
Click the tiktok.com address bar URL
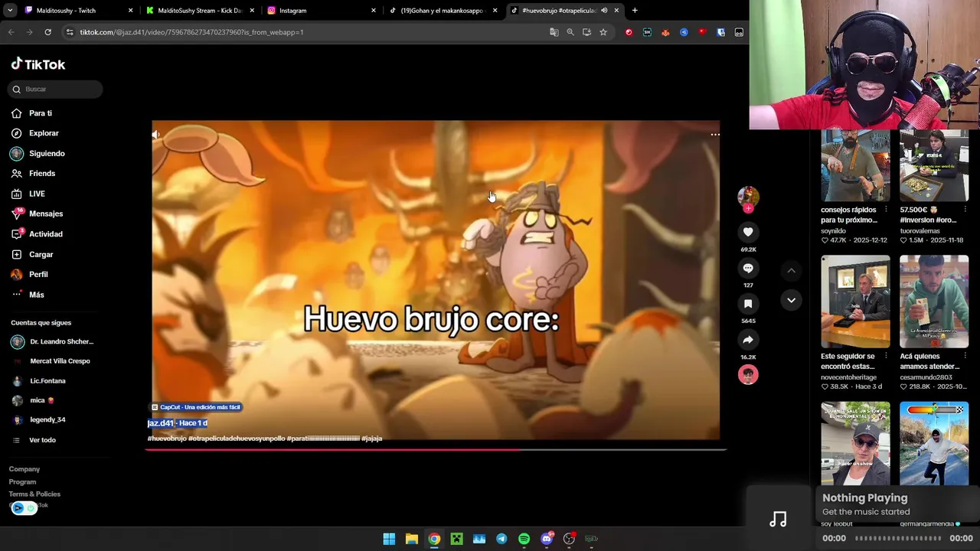coord(191,32)
